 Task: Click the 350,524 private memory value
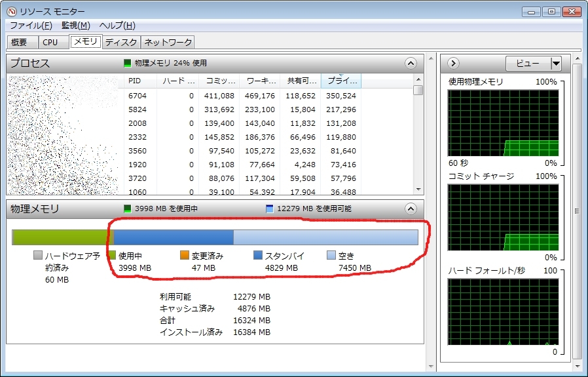point(341,96)
